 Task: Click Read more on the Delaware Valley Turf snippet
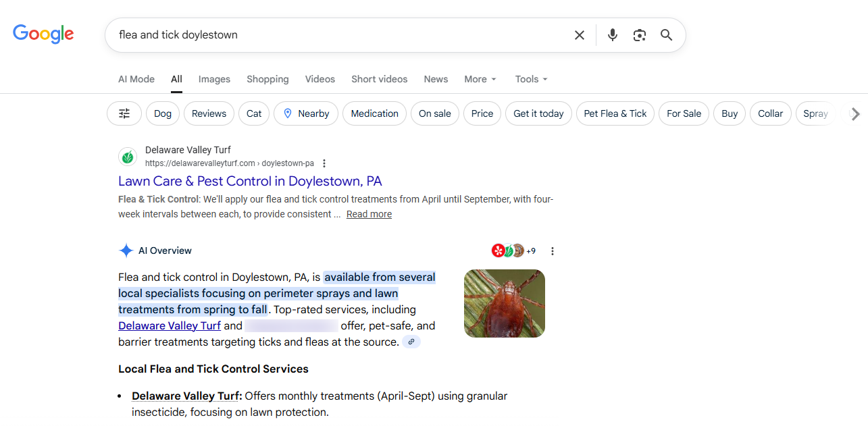369,213
